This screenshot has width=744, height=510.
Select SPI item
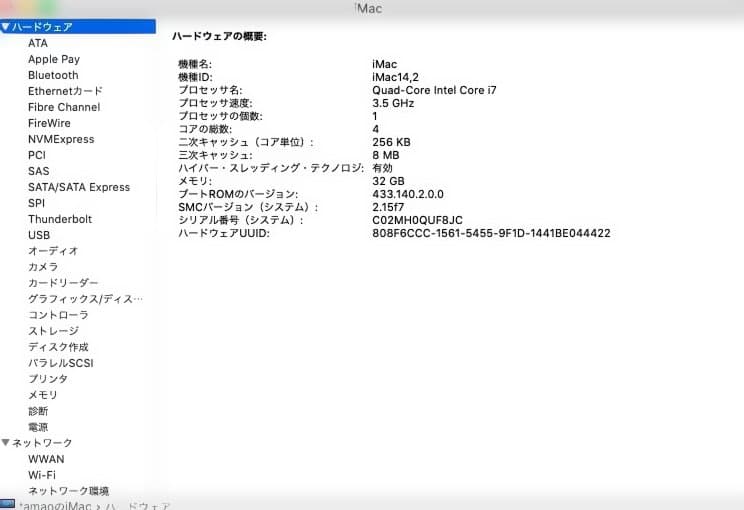pyautogui.click(x=37, y=203)
